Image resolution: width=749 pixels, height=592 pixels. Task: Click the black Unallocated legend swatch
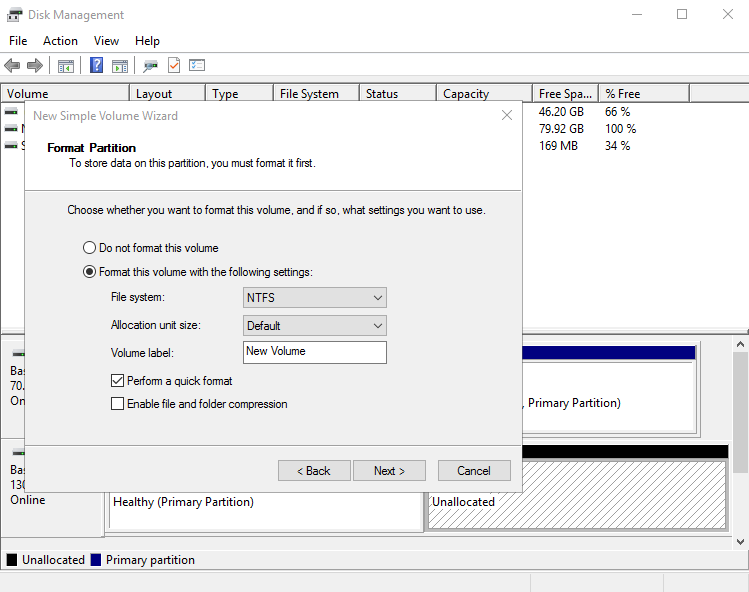12,560
